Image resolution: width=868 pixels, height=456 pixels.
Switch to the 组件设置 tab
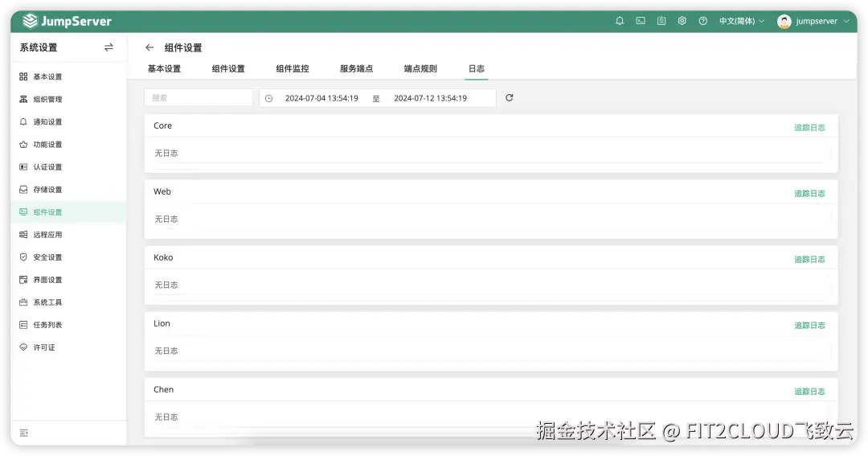point(228,68)
